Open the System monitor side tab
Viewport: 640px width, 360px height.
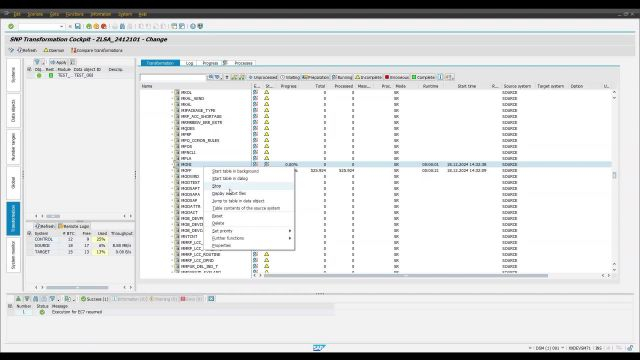click(13, 254)
